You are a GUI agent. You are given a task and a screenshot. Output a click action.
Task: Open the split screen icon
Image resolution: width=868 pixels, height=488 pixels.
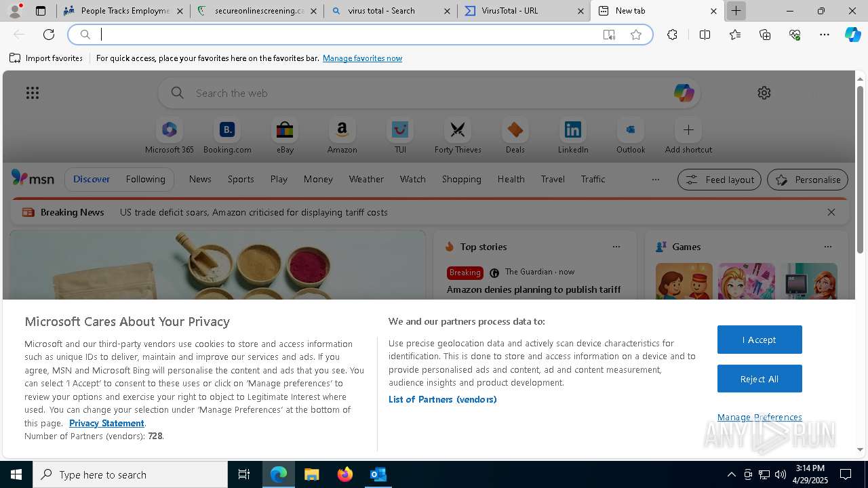tap(705, 35)
